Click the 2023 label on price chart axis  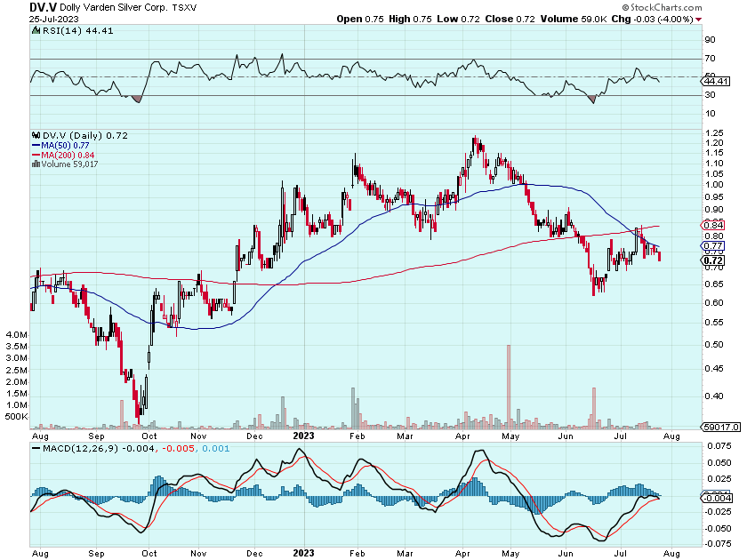coord(304,436)
